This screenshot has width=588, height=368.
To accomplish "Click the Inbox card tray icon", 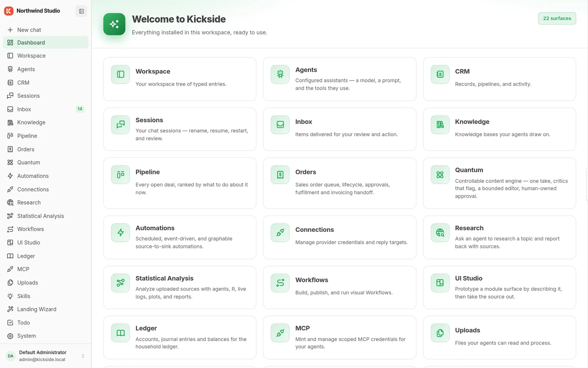I will click(280, 125).
